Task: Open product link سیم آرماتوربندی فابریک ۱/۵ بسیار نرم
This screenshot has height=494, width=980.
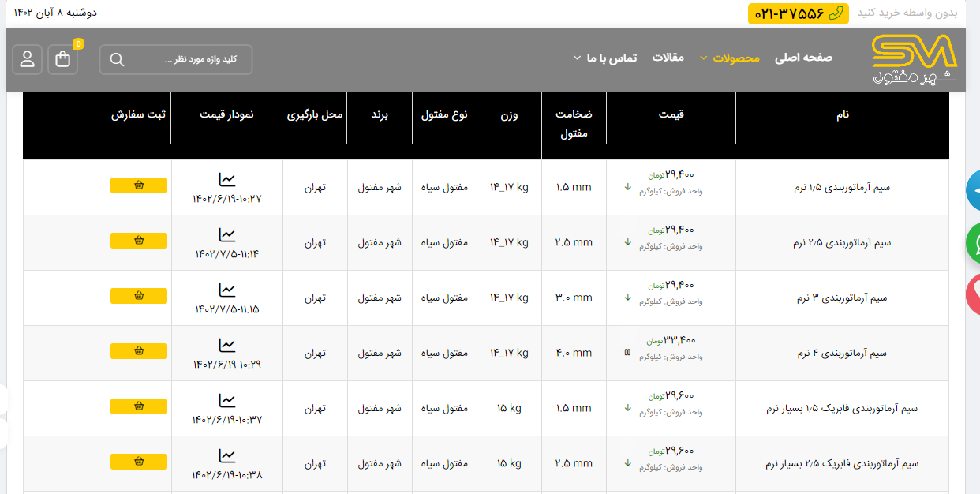Action: (842, 409)
